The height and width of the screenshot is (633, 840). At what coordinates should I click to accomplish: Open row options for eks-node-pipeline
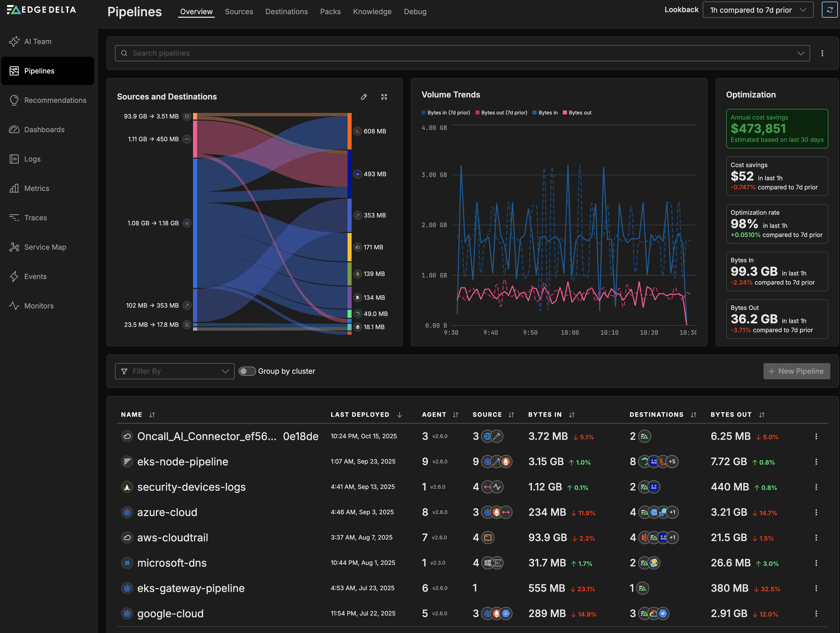pyautogui.click(x=816, y=462)
